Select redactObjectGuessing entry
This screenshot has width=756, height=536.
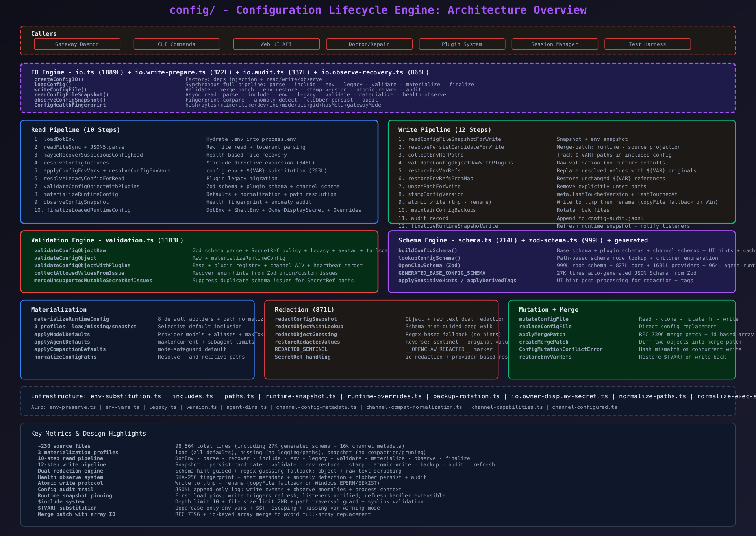(x=306, y=335)
